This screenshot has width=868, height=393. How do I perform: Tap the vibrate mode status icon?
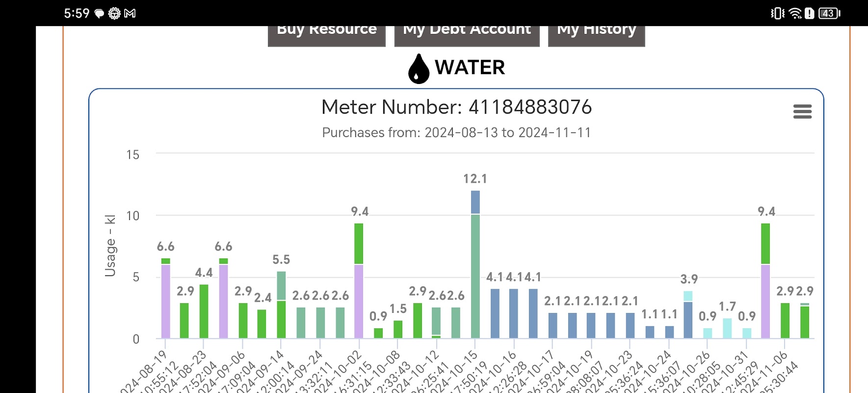tap(777, 13)
